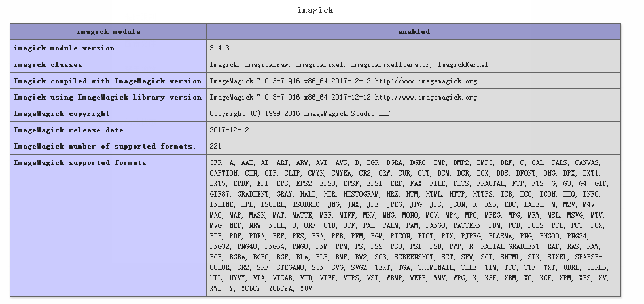Click the 'ImageMagick supported formats' label
Viewport: 644px width, 304px height.
(x=80, y=162)
